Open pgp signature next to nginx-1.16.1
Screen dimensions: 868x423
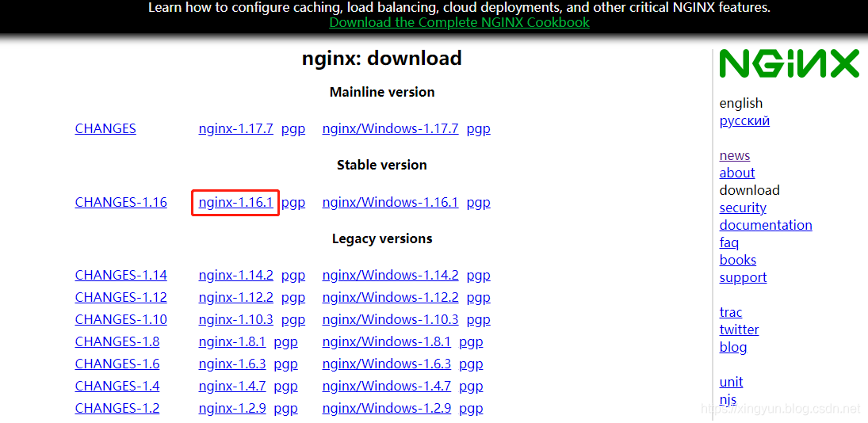[x=293, y=204]
